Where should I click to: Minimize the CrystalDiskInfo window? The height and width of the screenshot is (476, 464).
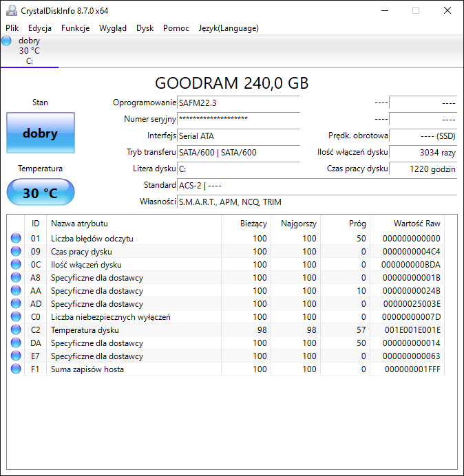tap(385, 10)
